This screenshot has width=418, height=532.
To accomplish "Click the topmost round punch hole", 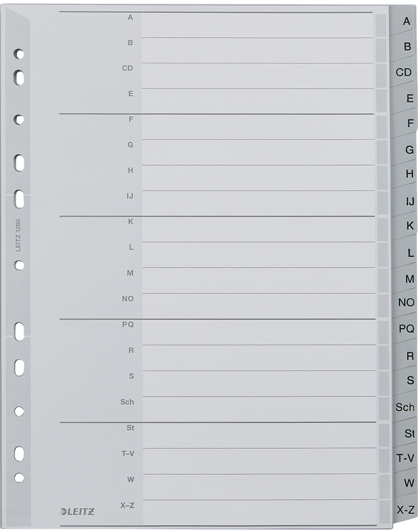I will click(19, 53).
